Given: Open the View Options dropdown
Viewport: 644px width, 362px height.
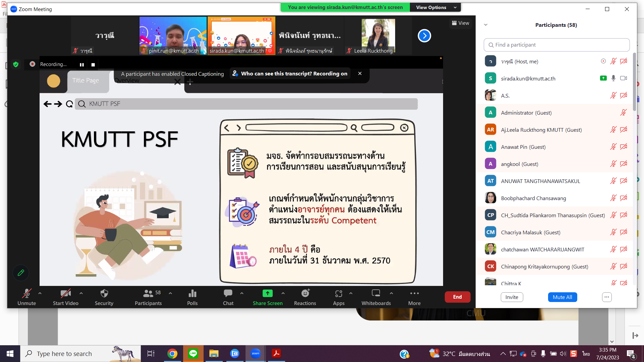Looking at the screenshot, I should (435, 7).
